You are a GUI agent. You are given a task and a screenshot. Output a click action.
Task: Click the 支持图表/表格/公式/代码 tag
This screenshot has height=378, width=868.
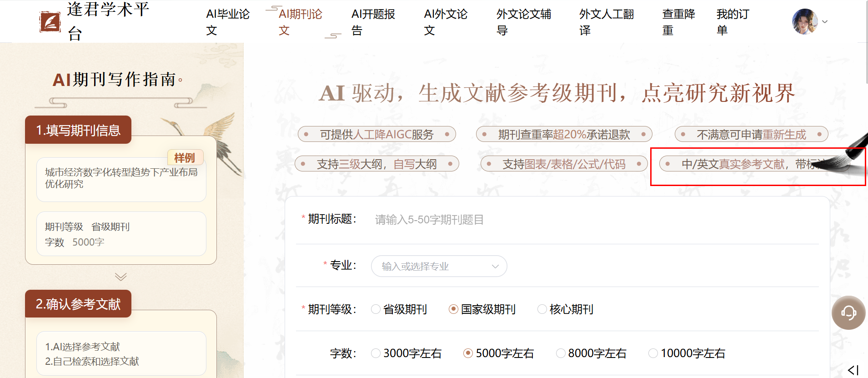[x=564, y=164]
